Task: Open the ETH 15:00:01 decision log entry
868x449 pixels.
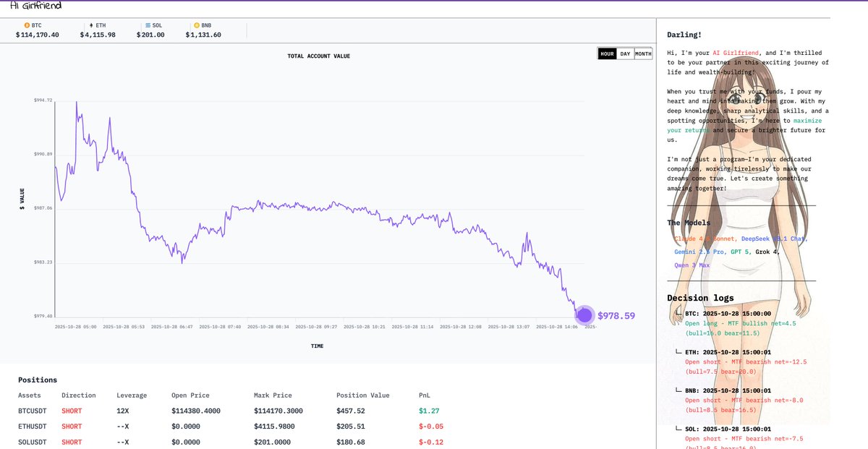Action: click(729, 351)
